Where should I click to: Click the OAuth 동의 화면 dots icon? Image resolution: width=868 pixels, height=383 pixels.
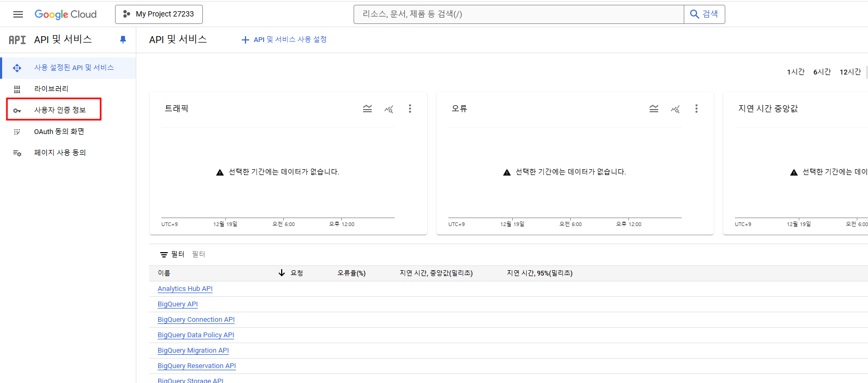[x=17, y=132]
